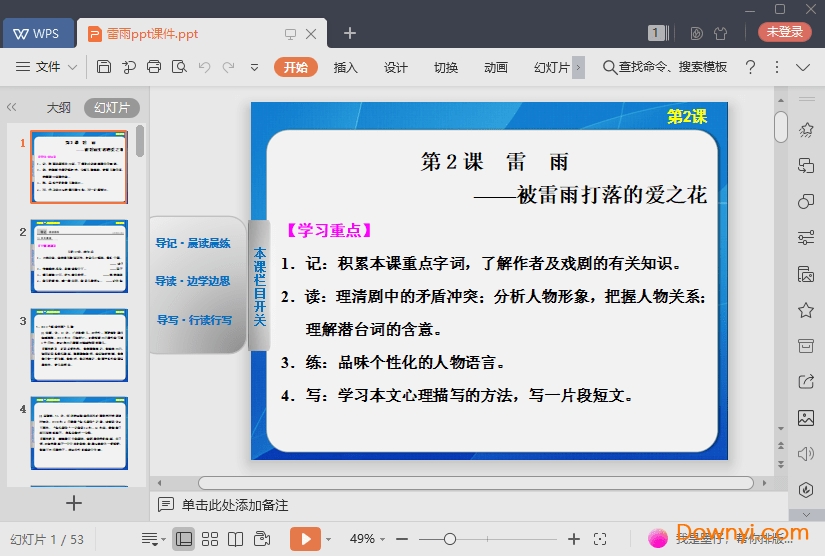Click the Undo arrow
The height and width of the screenshot is (556, 825).
[204, 67]
